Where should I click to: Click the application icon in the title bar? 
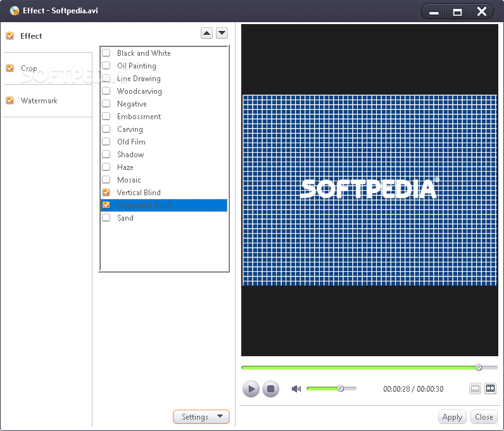[15, 11]
